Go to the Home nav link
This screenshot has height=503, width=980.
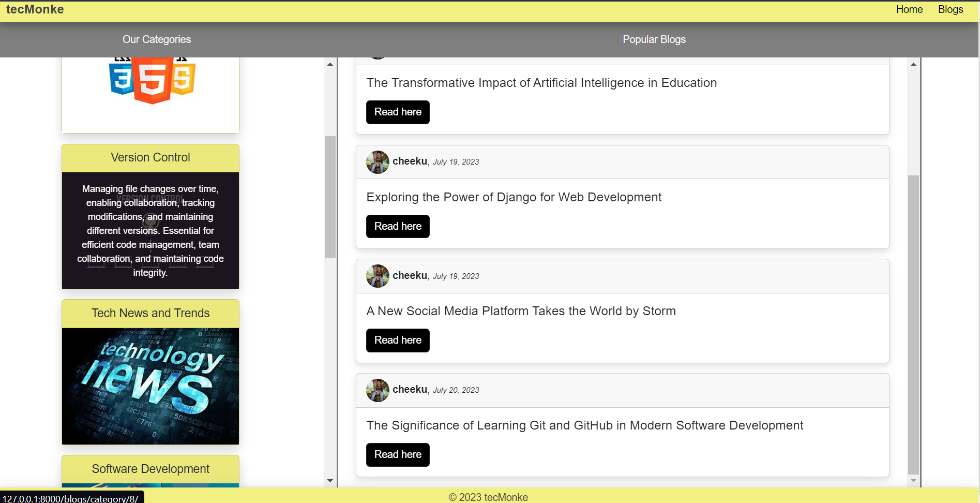point(909,9)
